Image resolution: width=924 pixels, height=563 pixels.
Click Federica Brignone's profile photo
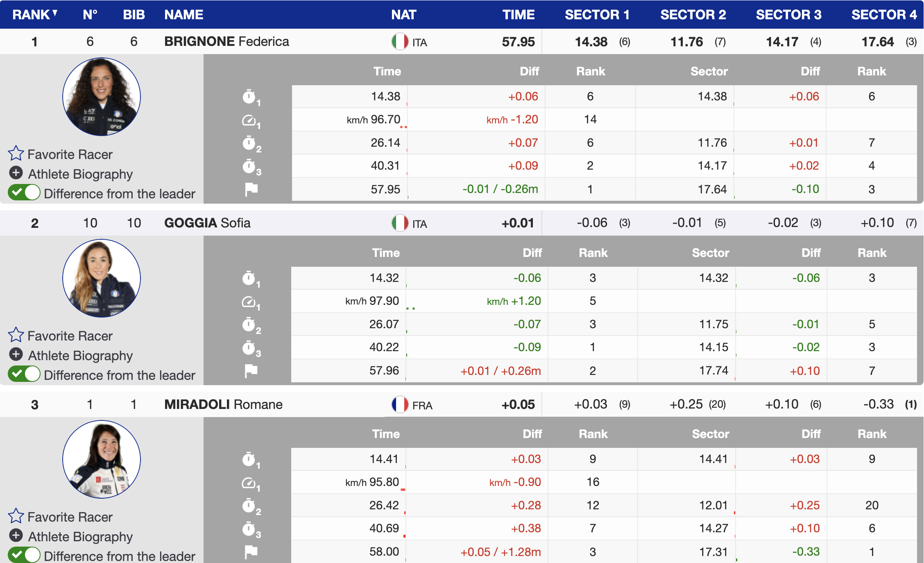coord(101,97)
